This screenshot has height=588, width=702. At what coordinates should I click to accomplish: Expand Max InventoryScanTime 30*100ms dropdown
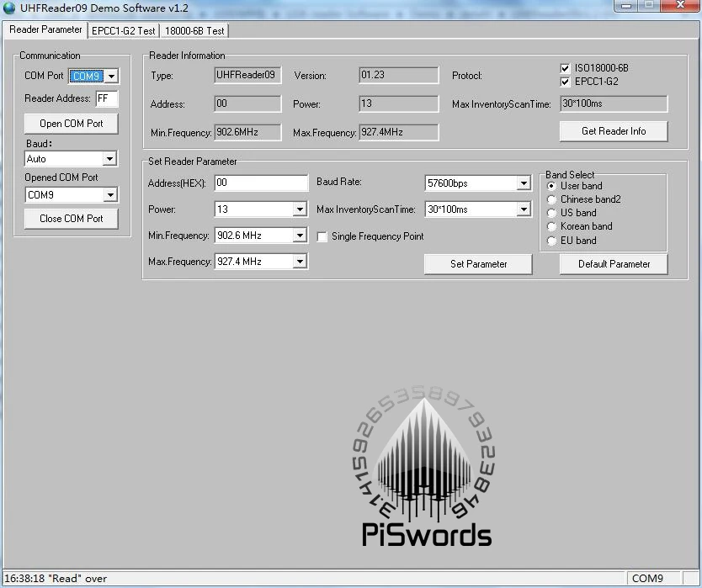pos(524,209)
